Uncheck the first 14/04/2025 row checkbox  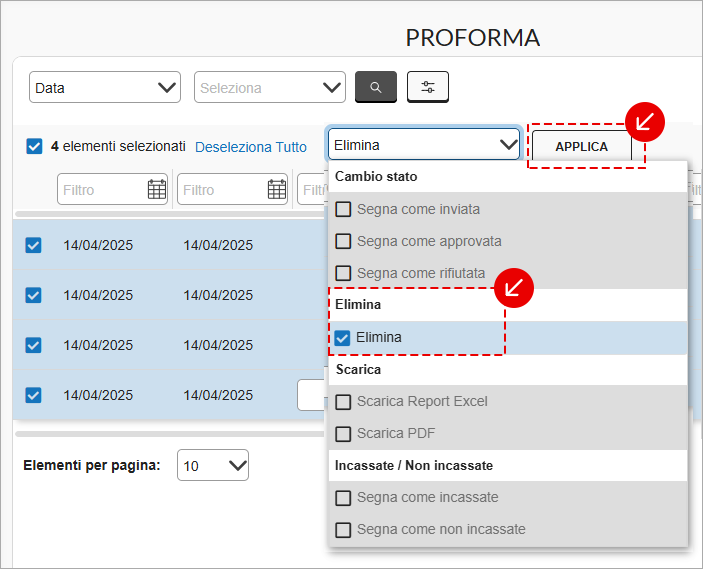[33, 245]
